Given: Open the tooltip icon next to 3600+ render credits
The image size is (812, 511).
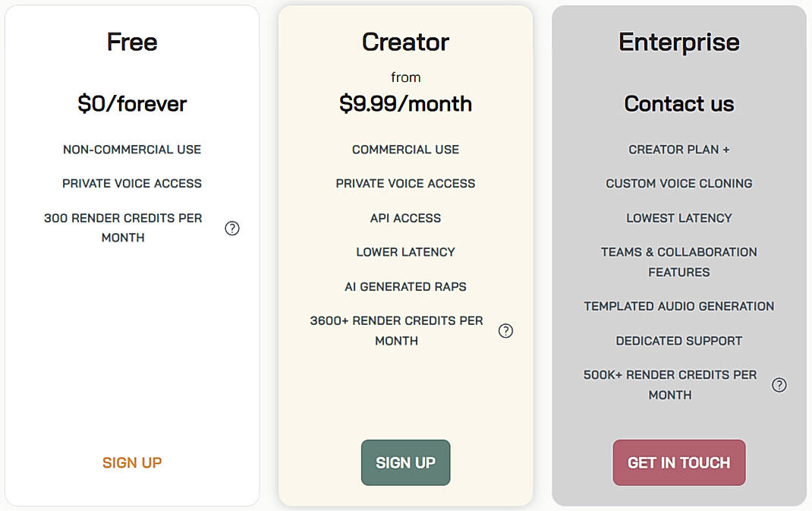Looking at the screenshot, I should (505, 331).
